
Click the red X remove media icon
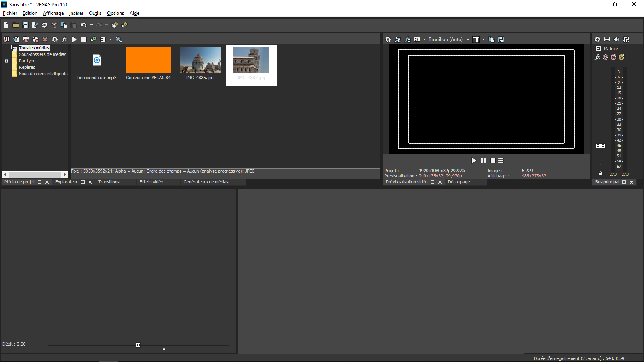click(45, 39)
